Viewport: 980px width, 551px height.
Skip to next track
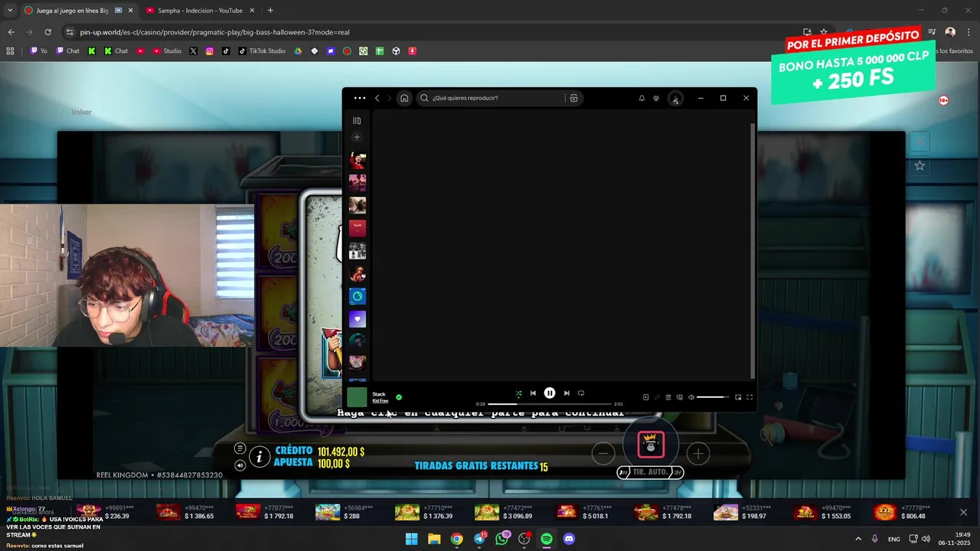[x=567, y=393]
